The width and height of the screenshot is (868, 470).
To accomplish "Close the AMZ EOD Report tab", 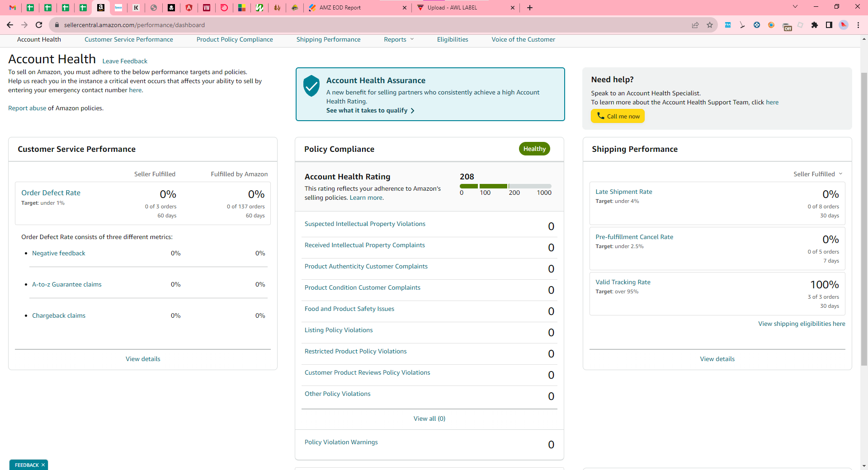I will click(404, 8).
